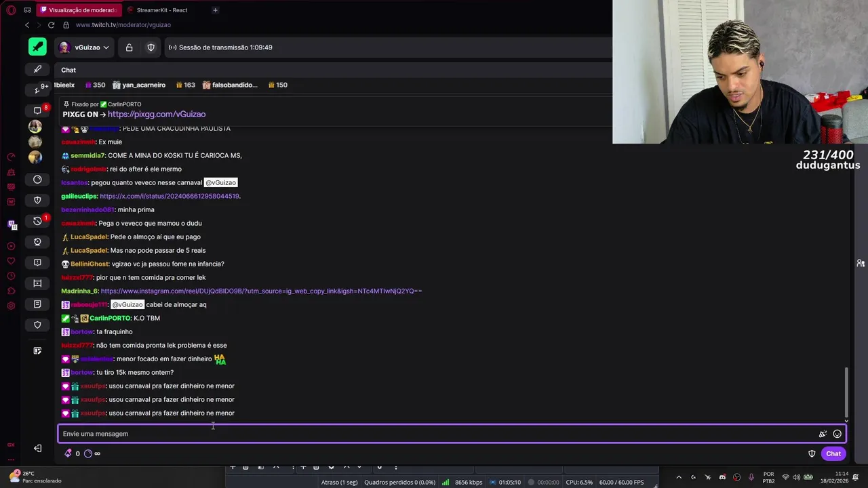Screen dimensions: 868x488
Task: Open the Opera logo menu
Action: point(11,10)
